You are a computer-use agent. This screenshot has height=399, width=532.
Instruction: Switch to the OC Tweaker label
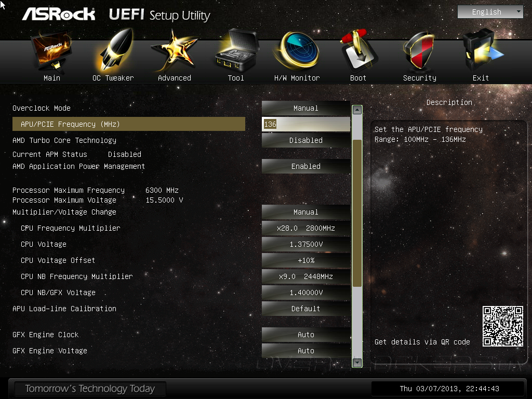click(x=113, y=78)
